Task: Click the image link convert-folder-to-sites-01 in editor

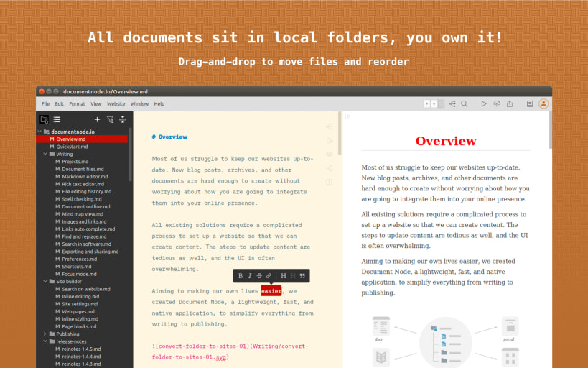Action: click(230, 351)
